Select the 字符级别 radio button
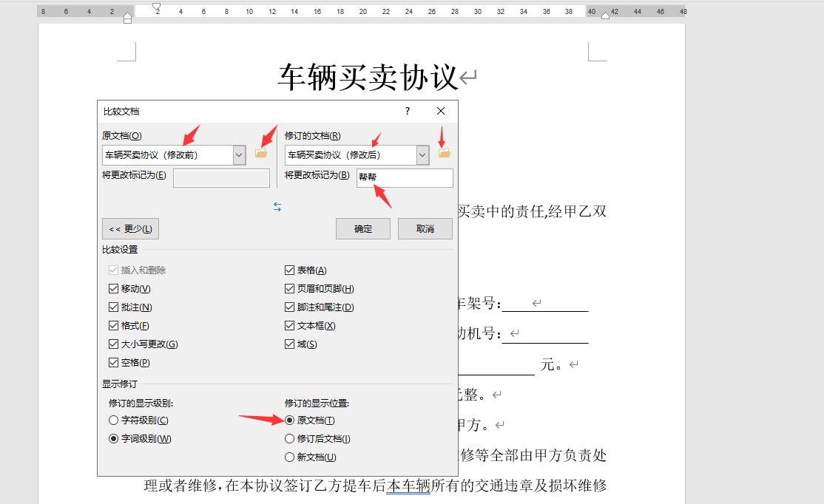 [112, 420]
